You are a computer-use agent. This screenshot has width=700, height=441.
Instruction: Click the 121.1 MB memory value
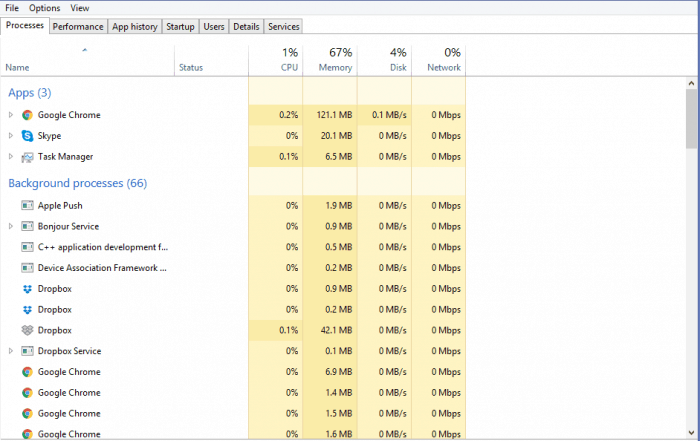334,115
